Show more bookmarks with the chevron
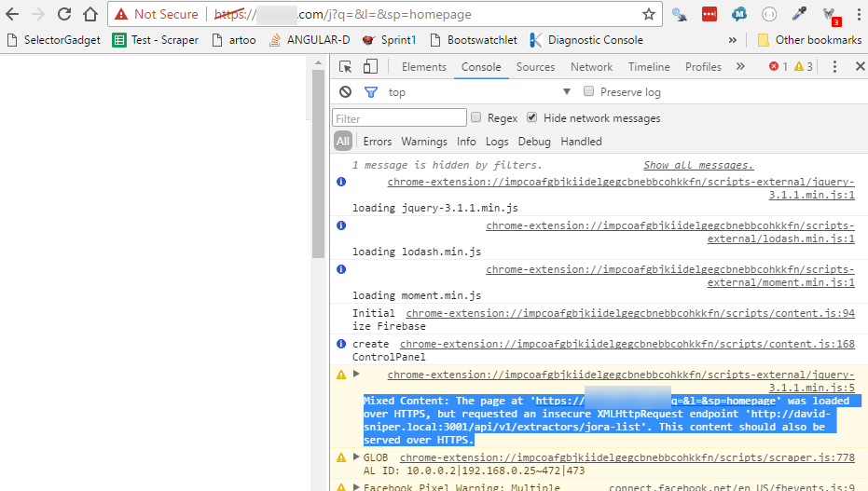 [733, 40]
